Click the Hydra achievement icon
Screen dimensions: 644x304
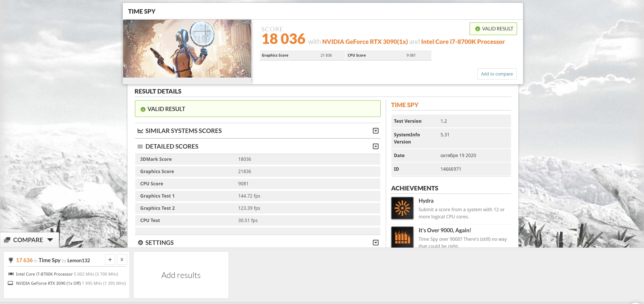click(402, 208)
